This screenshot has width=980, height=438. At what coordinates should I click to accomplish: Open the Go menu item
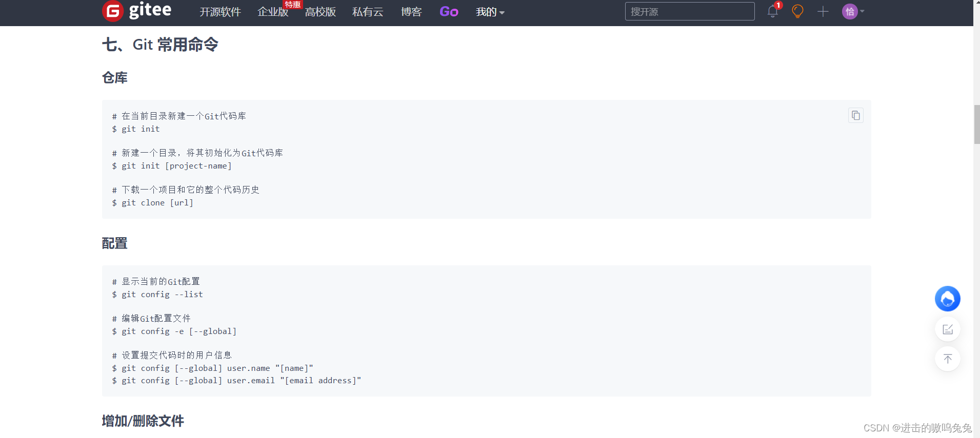(449, 12)
